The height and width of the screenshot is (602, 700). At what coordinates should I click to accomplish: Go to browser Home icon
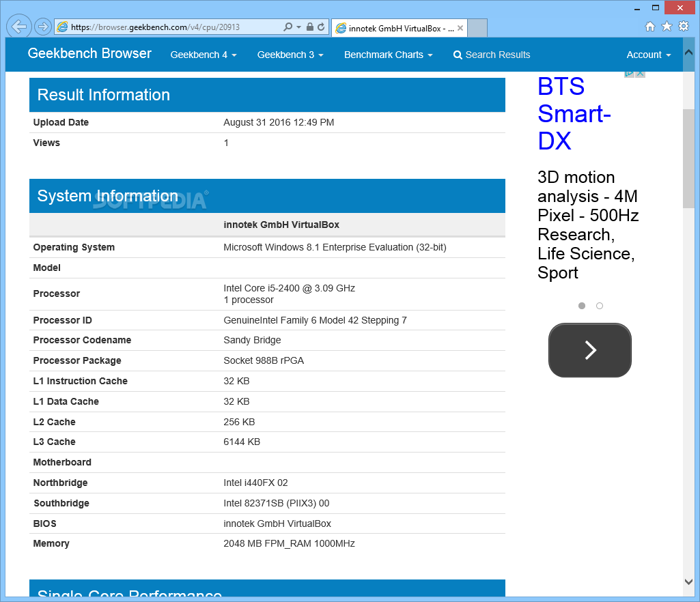(650, 27)
